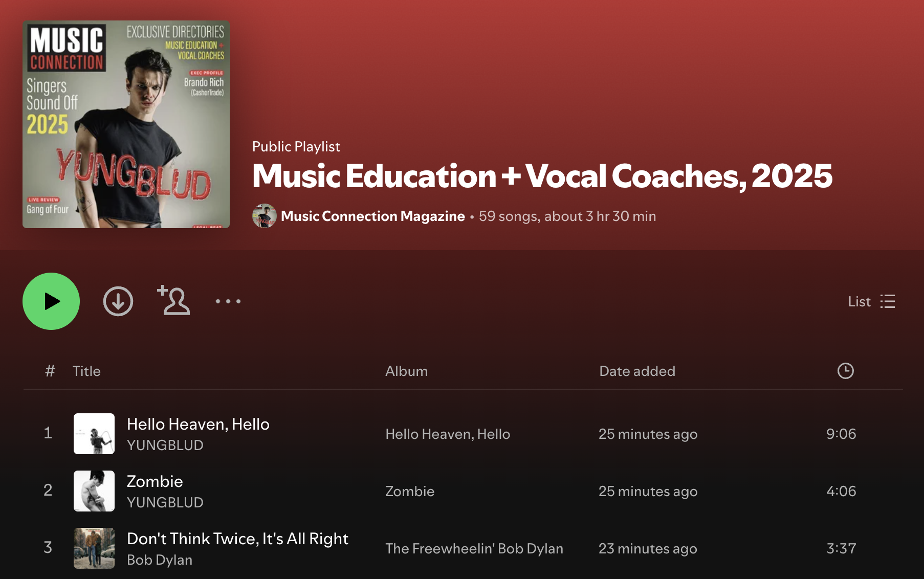Image resolution: width=924 pixels, height=579 pixels.
Task: Click the invite collaborators icon
Action: coord(173,300)
